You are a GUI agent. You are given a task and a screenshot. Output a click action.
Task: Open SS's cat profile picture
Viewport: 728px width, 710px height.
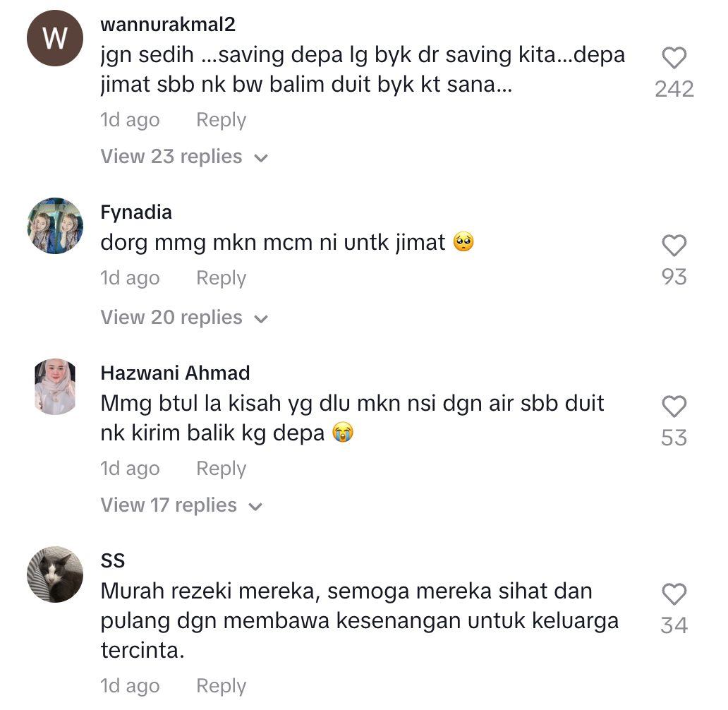click(x=55, y=574)
